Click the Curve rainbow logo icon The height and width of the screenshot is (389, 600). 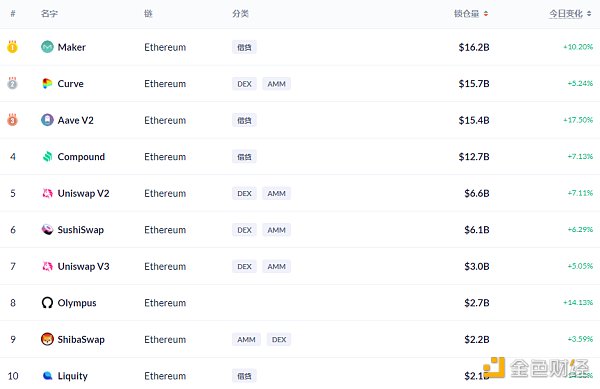pyautogui.click(x=47, y=83)
